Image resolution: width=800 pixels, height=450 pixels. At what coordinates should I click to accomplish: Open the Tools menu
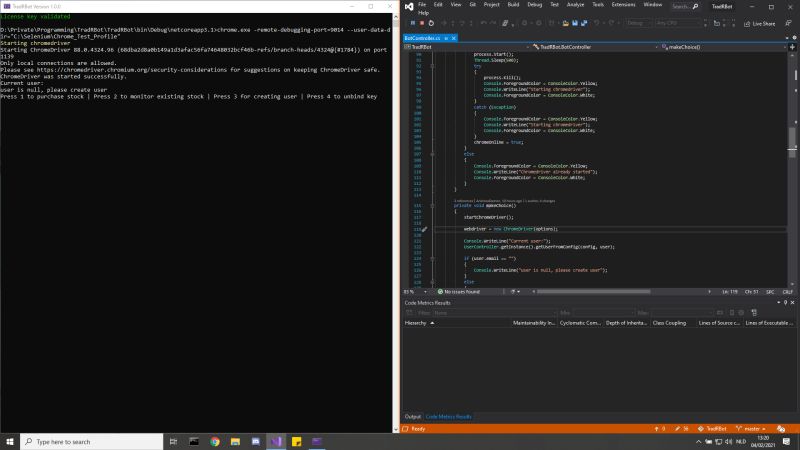[598, 5]
